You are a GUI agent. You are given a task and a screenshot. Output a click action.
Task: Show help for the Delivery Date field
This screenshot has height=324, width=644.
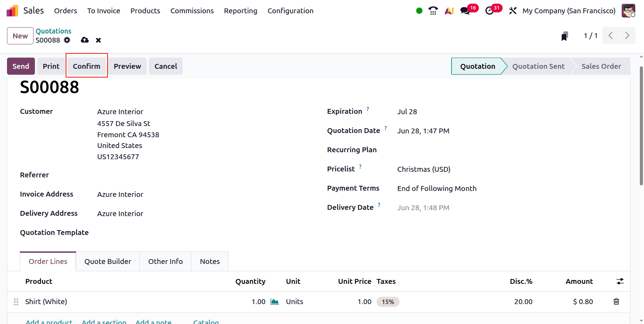pos(379,205)
